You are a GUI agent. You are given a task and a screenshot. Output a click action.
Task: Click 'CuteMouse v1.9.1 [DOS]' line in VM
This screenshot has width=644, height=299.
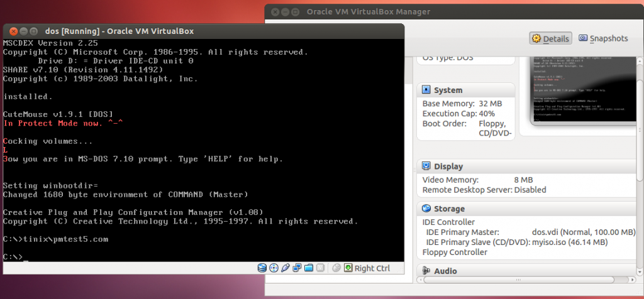(x=58, y=114)
